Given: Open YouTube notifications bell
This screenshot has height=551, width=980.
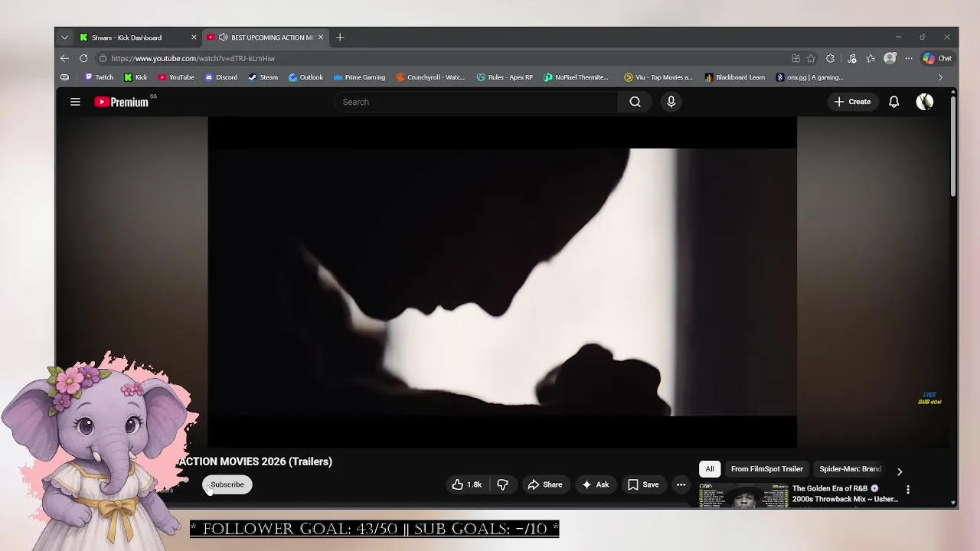Looking at the screenshot, I should [893, 102].
